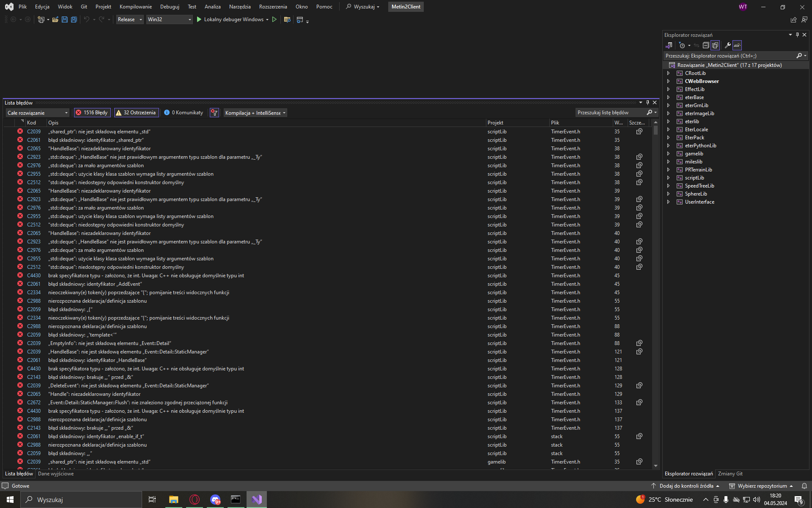The width and height of the screenshot is (812, 508).
Task: Click Collapse All in Solution Explorer
Action: pos(706,45)
